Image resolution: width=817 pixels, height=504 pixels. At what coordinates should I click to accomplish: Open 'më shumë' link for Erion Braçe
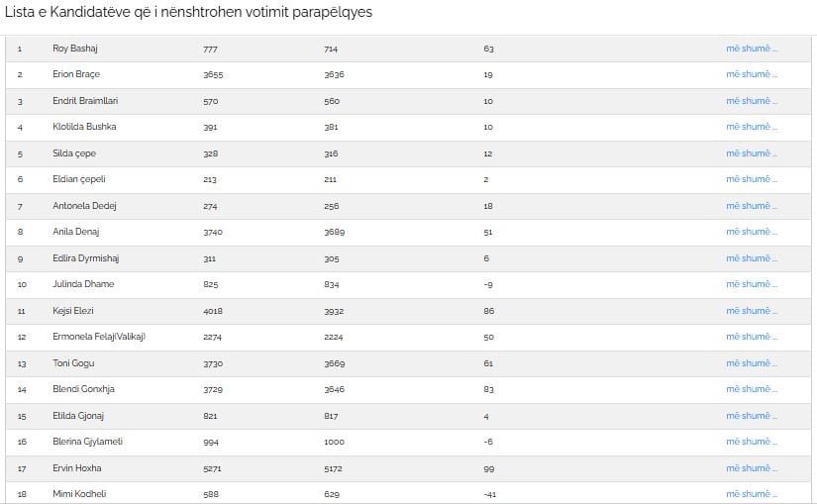[x=752, y=74]
